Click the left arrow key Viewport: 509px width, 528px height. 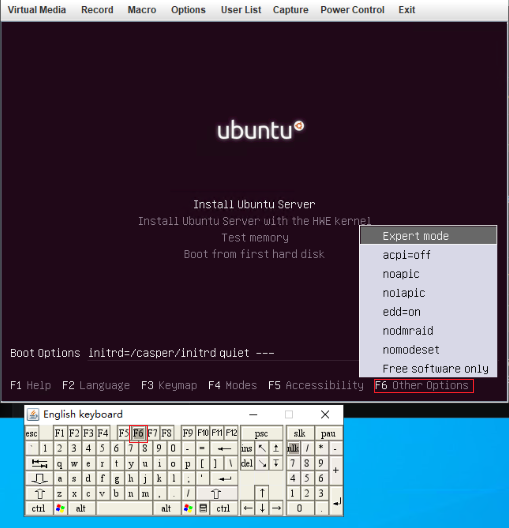coord(248,508)
